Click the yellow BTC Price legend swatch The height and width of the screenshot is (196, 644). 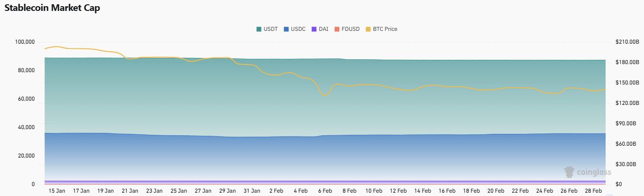[x=369, y=29]
